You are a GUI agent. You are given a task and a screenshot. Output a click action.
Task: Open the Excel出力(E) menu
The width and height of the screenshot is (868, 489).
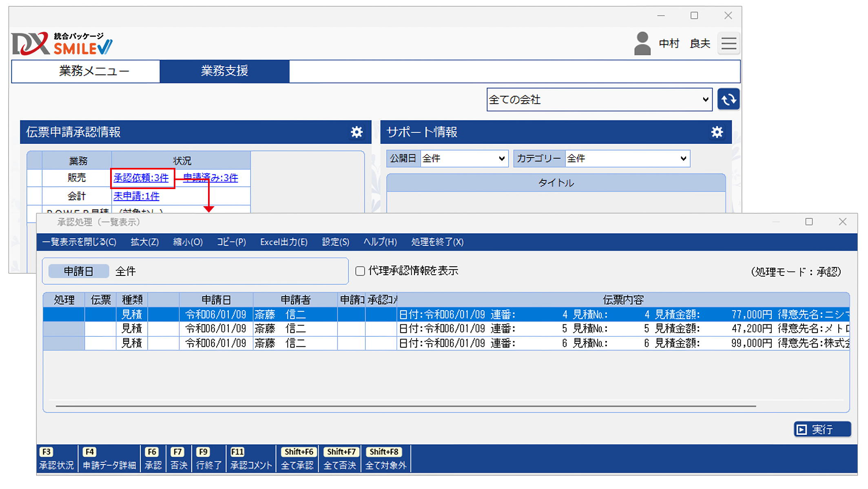(283, 242)
